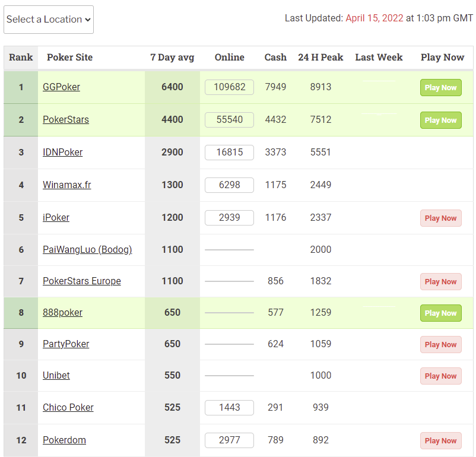This screenshot has width=476, height=457.
Task: Click the GGPoker online count box 109682
Action: (229, 87)
